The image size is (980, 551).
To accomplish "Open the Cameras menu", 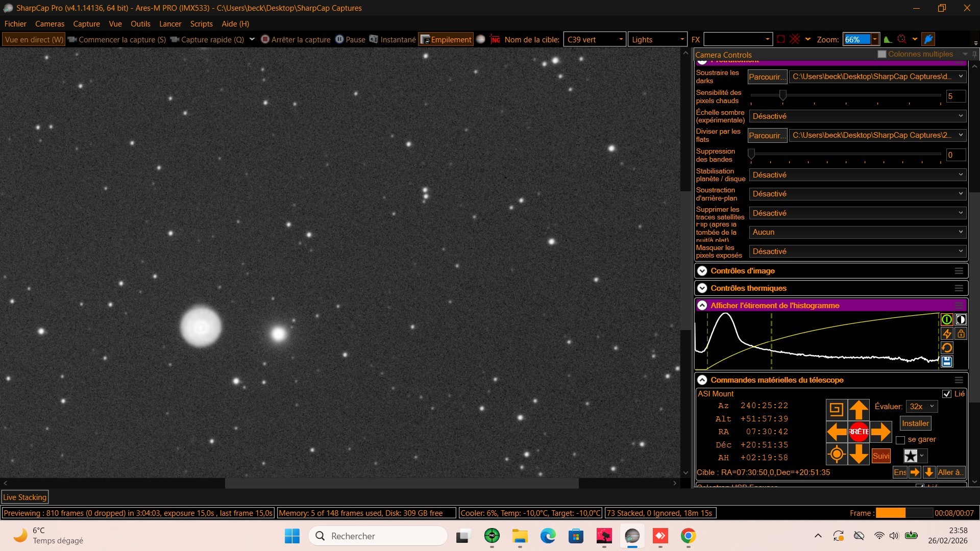I will tap(50, 24).
